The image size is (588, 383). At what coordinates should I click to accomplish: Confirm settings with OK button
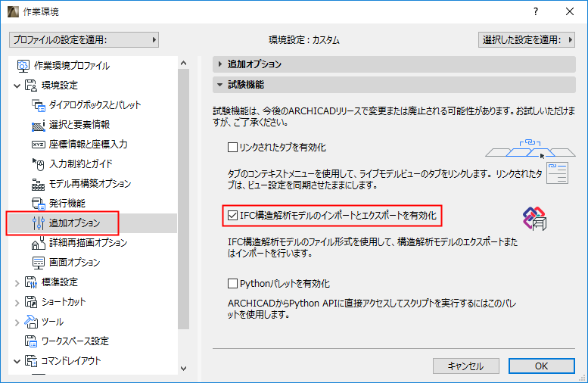(542, 366)
